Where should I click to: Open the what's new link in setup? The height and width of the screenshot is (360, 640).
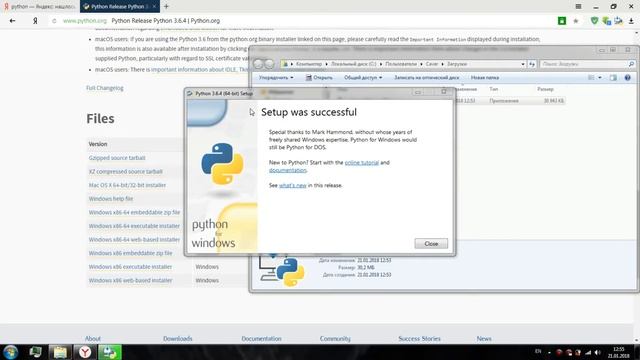click(293, 185)
